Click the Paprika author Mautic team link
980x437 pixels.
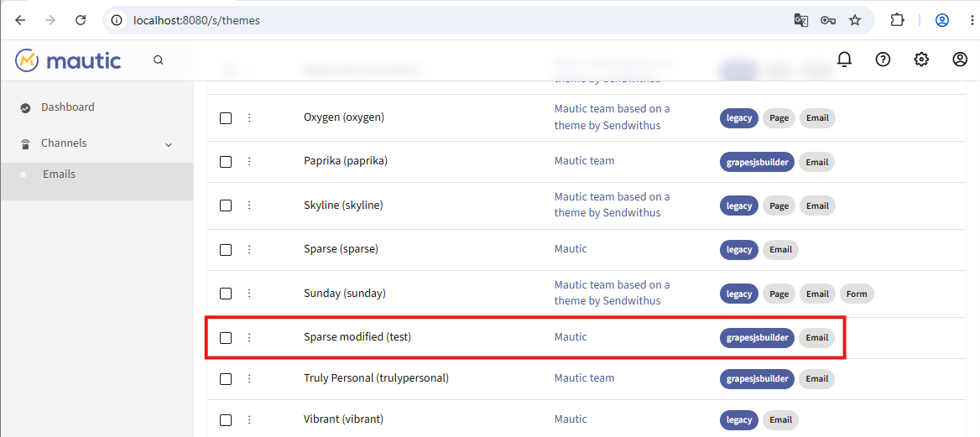584,161
